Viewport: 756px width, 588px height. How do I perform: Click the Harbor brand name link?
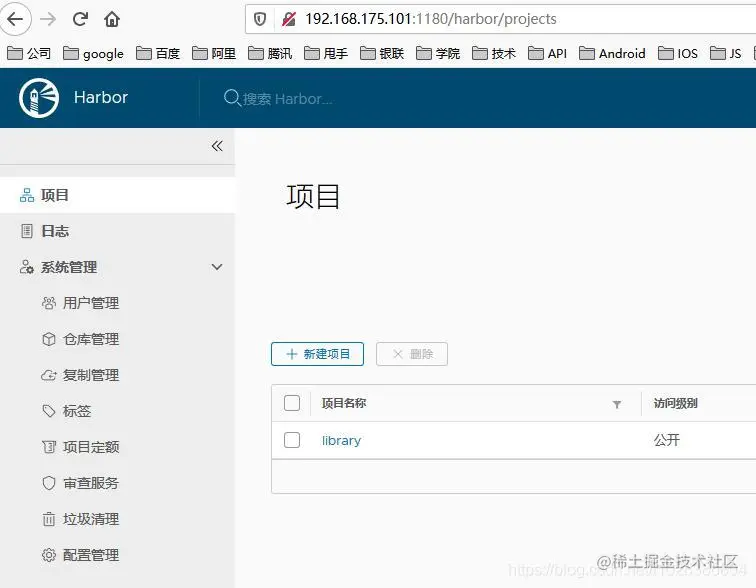[x=101, y=97]
